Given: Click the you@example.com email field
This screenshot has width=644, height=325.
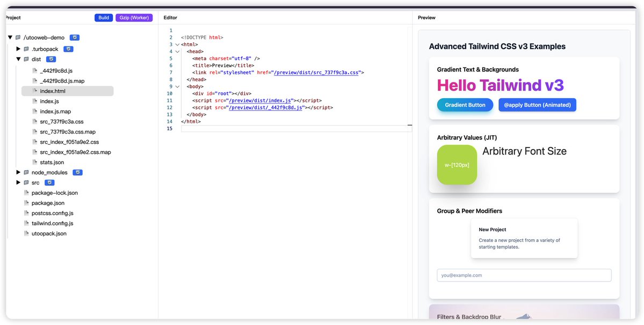Looking at the screenshot, I should point(524,276).
